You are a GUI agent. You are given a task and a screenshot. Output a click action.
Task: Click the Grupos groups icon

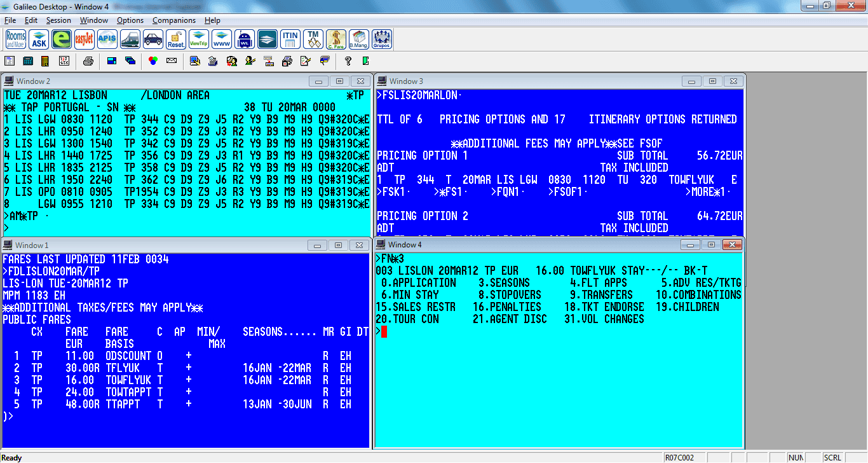tap(382, 39)
